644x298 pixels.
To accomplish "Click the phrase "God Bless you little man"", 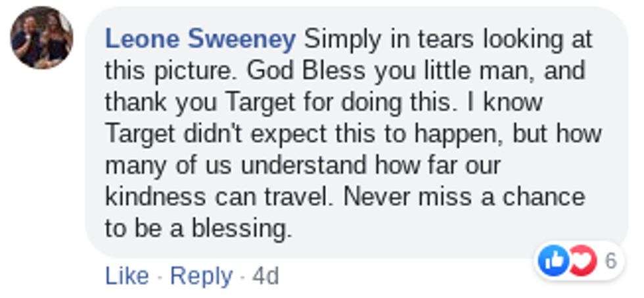I will [315, 71].
